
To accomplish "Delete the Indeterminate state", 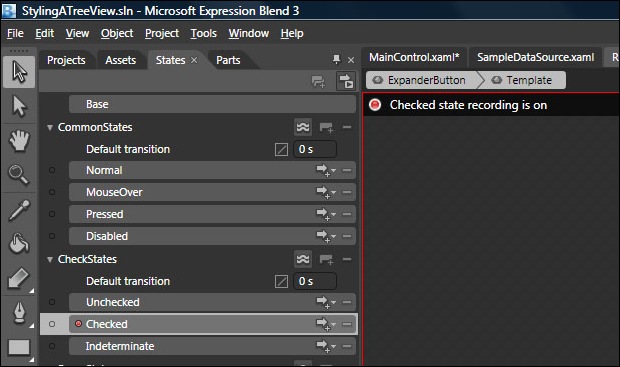I will coord(347,346).
